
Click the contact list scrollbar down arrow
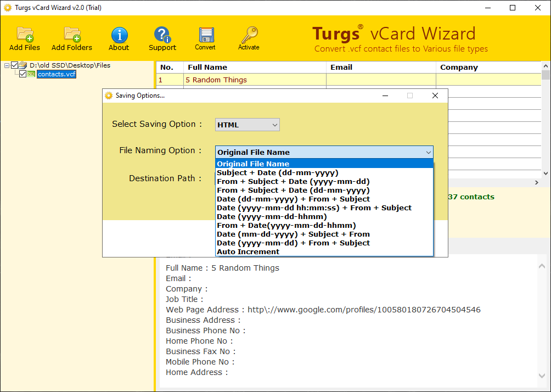click(x=546, y=173)
